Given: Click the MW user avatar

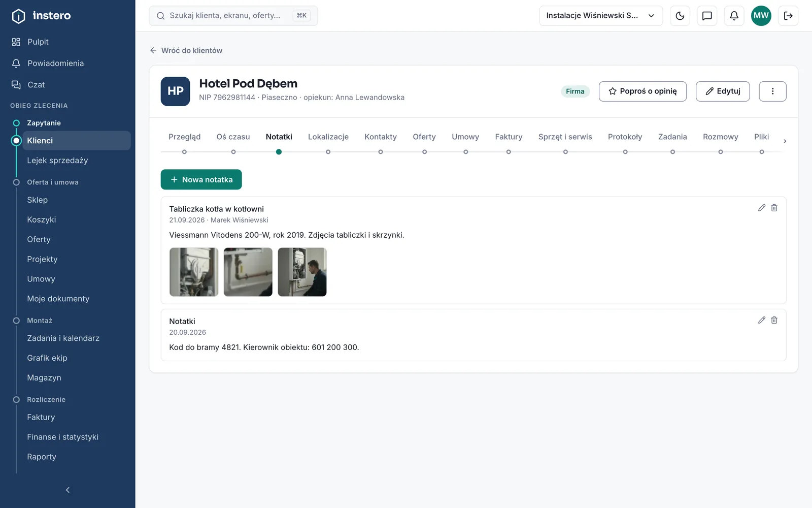Looking at the screenshot, I should (x=761, y=16).
